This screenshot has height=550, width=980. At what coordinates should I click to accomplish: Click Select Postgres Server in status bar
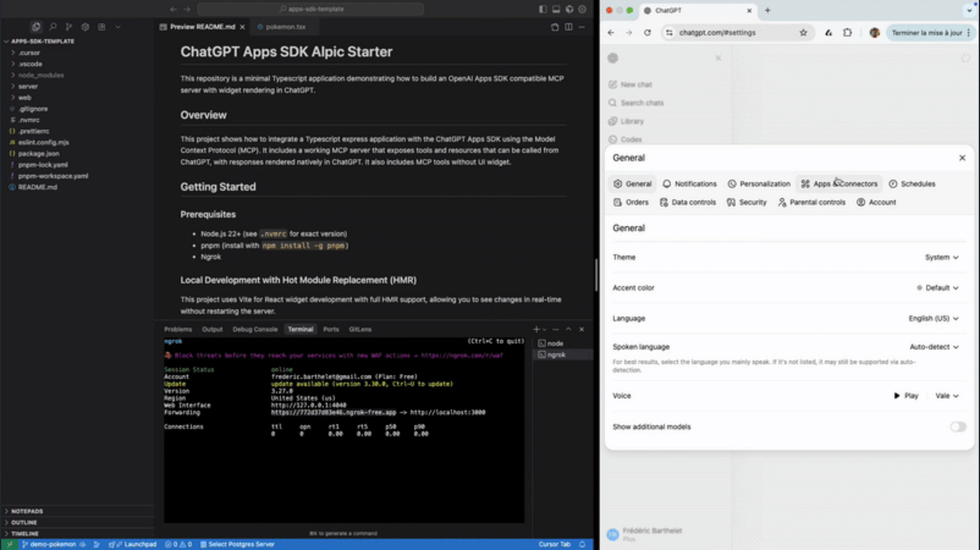coord(236,544)
